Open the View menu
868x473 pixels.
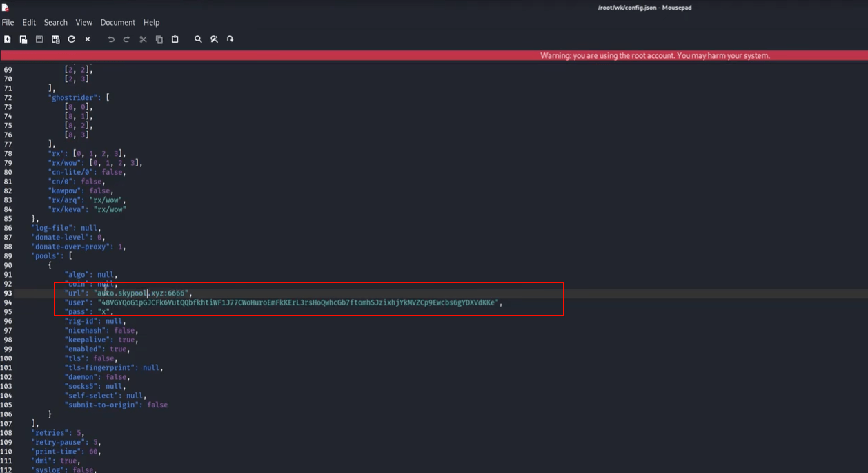(x=84, y=22)
